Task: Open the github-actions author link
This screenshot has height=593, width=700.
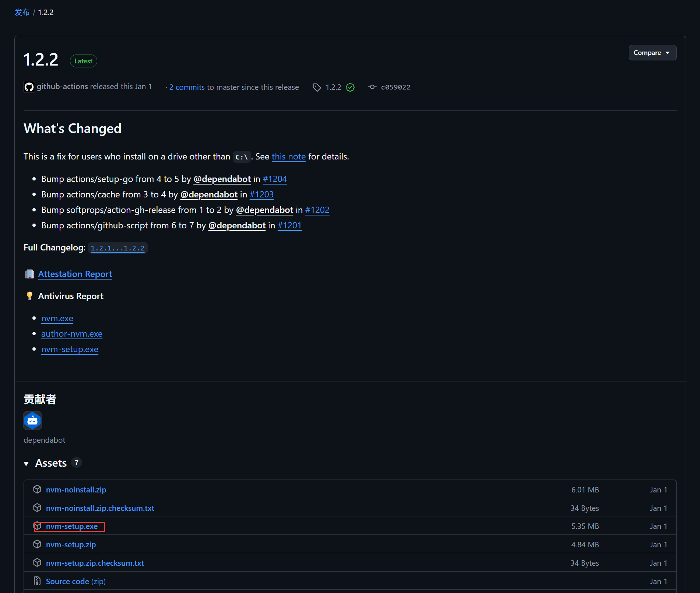Action: point(62,87)
